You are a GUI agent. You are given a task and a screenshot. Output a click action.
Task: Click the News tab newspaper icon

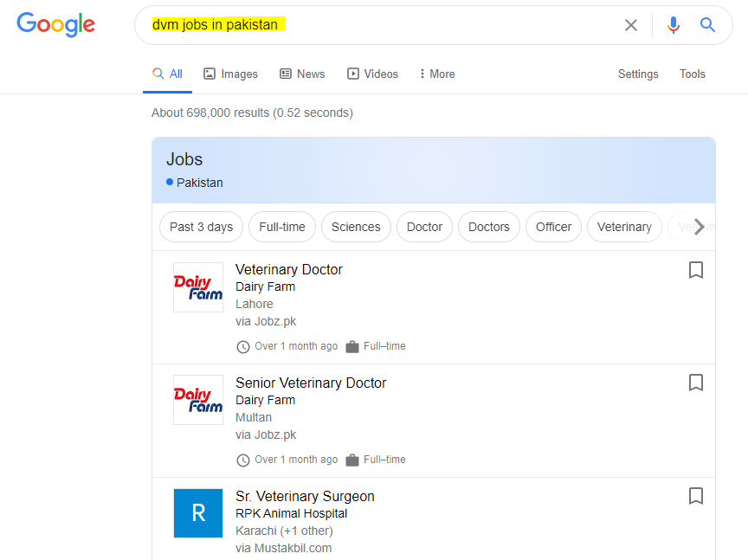pos(286,74)
